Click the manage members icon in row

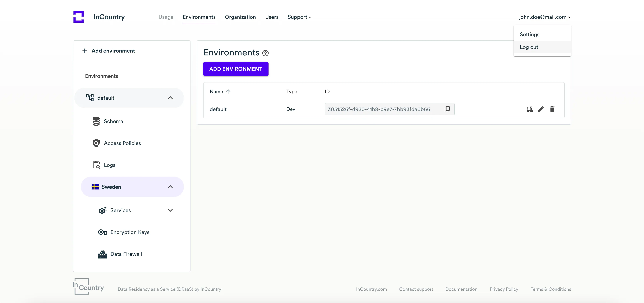click(530, 109)
